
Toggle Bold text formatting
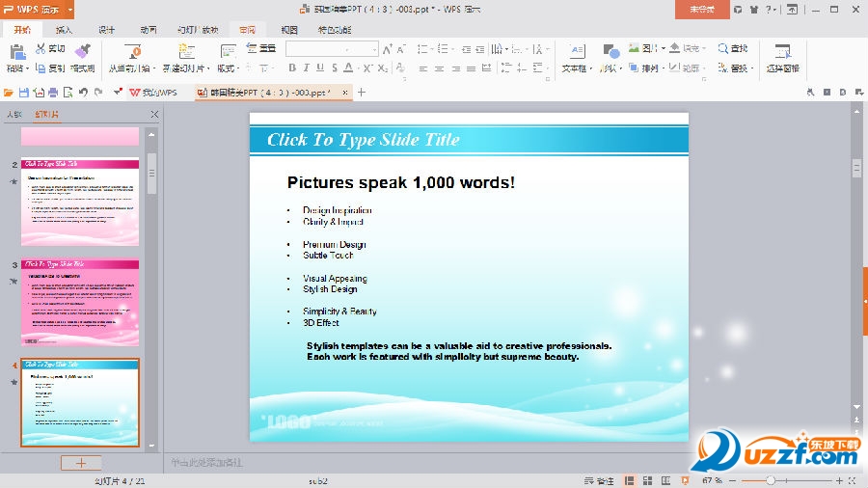coord(292,68)
